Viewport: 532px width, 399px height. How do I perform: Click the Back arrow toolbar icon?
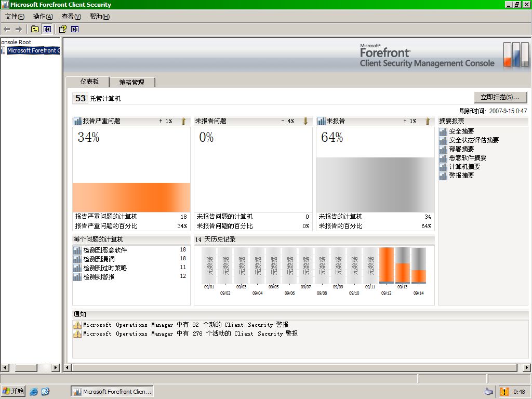[7, 29]
